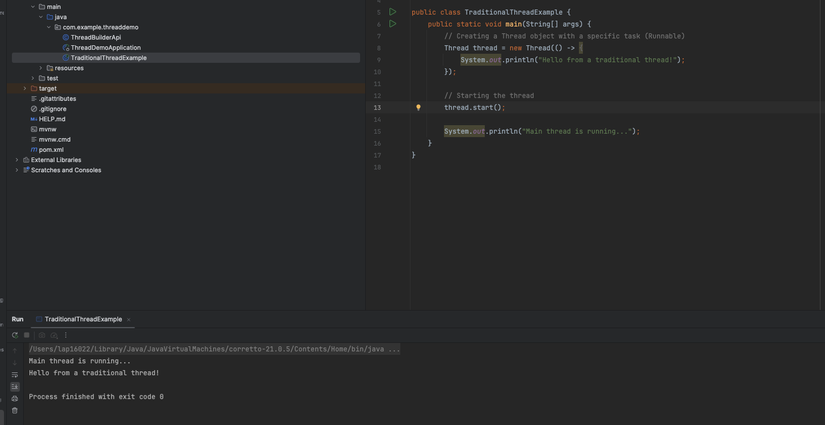825x425 pixels.
Task: Expand the resources folder chevron
Action: [x=41, y=68]
